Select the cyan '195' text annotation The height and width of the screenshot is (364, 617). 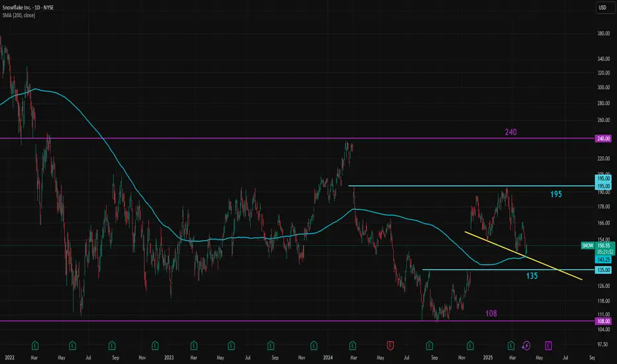click(556, 194)
